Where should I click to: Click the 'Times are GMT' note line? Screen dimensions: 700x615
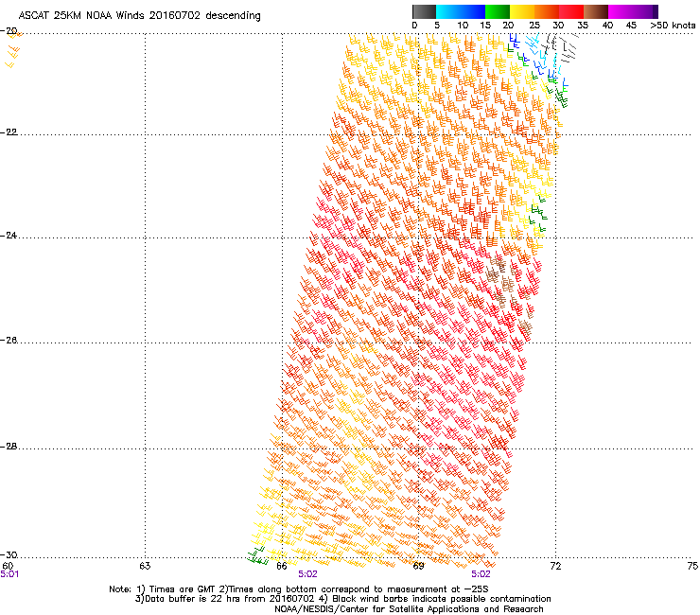[x=299, y=589]
